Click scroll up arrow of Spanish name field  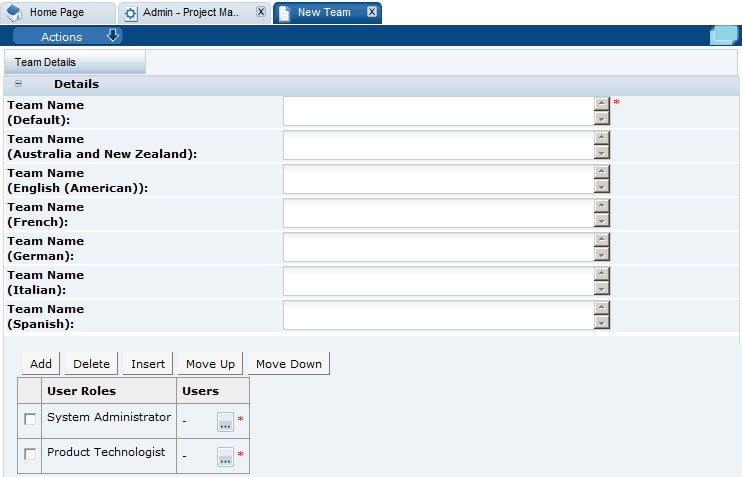[x=601, y=308]
